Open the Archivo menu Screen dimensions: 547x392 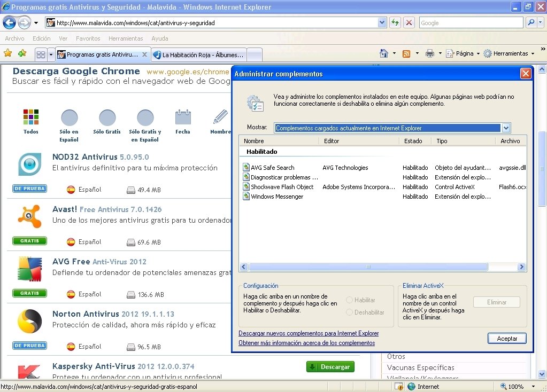click(14, 38)
